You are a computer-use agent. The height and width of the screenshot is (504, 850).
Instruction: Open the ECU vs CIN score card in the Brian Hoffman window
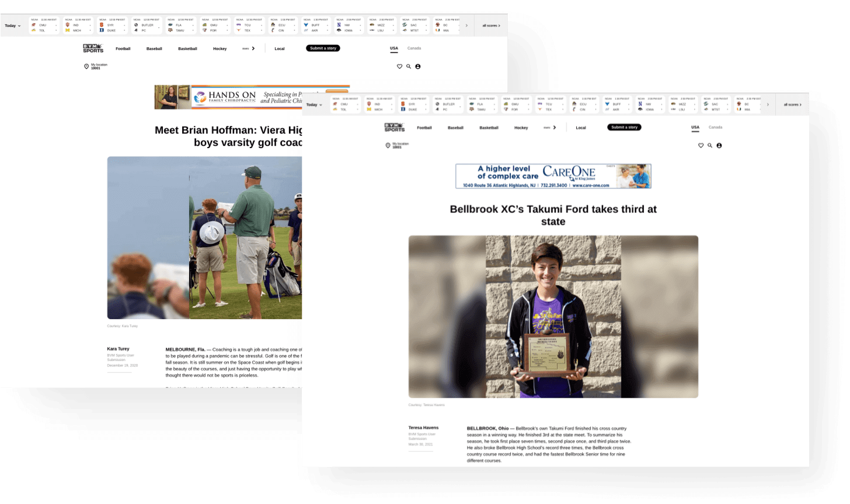point(284,25)
